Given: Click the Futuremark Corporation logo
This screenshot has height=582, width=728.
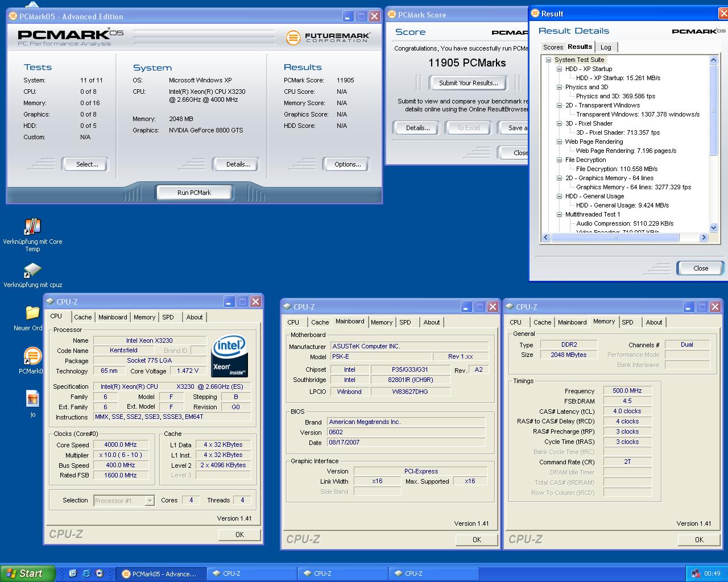Looking at the screenshot, I should click(328, 38).
